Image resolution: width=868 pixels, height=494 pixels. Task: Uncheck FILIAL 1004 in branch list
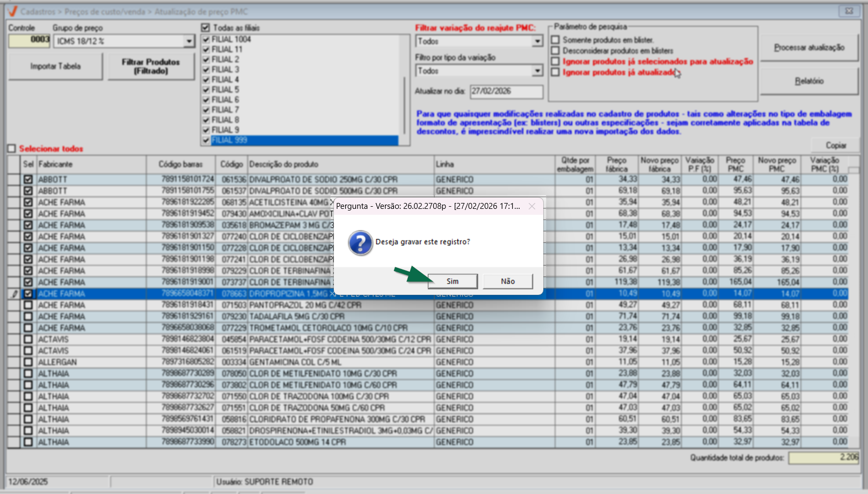[206, 39]
